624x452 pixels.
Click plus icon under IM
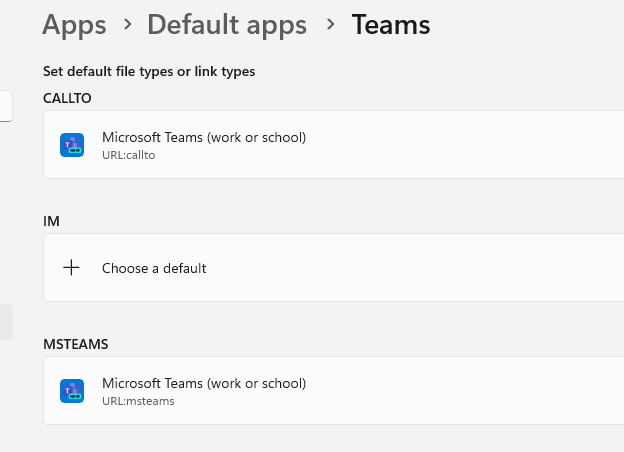72,267
